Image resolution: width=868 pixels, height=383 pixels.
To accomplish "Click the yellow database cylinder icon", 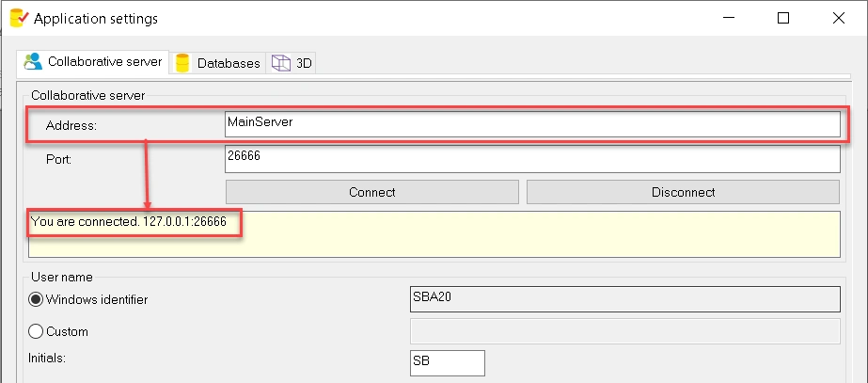I will 183,63.
